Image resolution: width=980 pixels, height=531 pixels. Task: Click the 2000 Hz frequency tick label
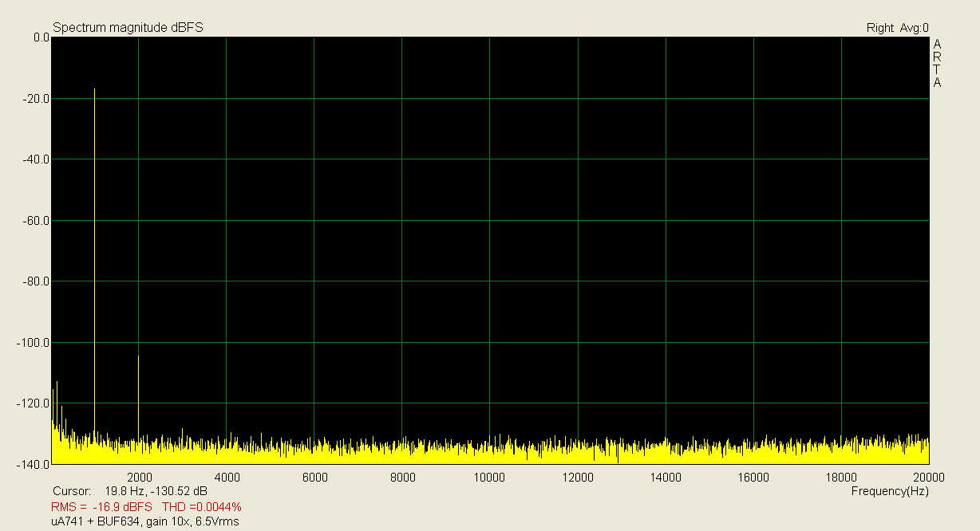coord(140,478)
